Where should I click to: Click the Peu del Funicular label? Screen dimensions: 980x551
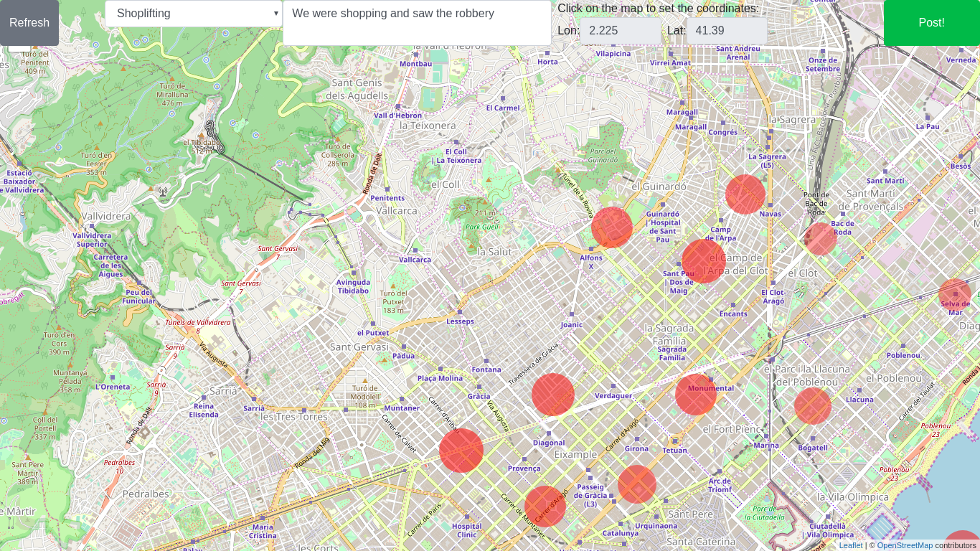(139, 296)
